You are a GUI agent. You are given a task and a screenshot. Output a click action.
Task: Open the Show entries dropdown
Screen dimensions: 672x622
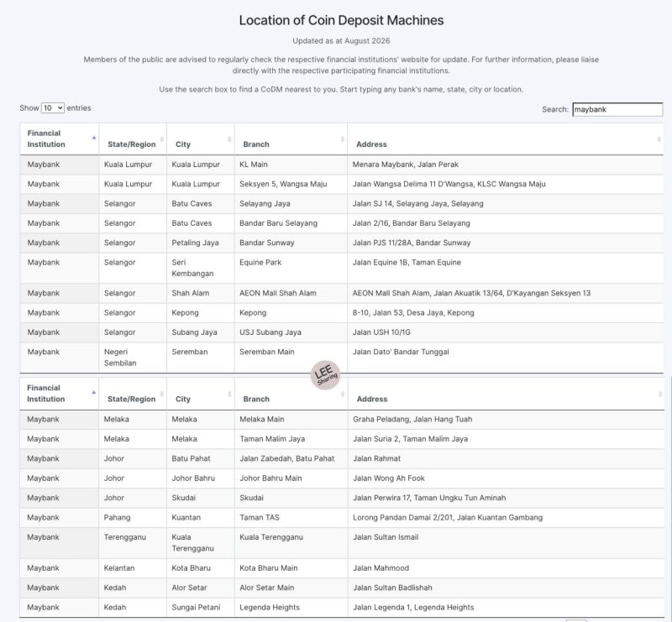[53, 108]
